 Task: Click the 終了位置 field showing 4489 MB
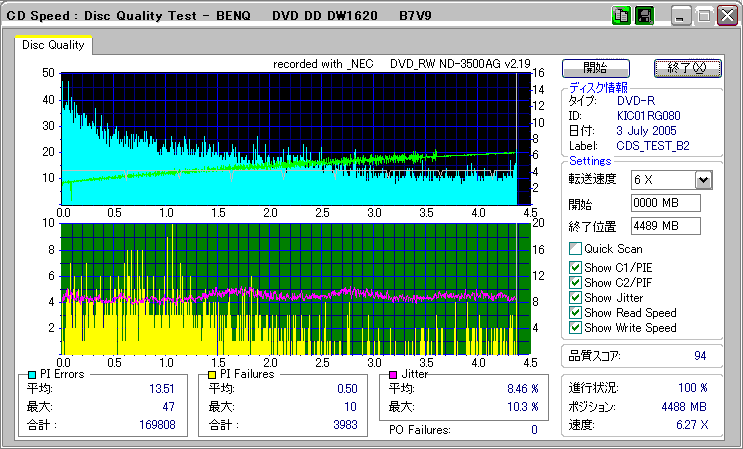(x=665, y=225)
